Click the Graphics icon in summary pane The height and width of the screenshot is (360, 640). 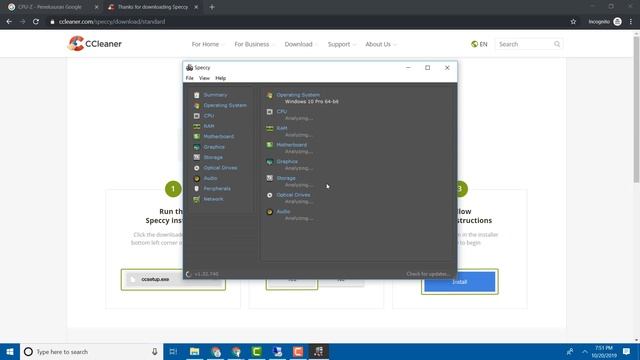pos(269,162)
